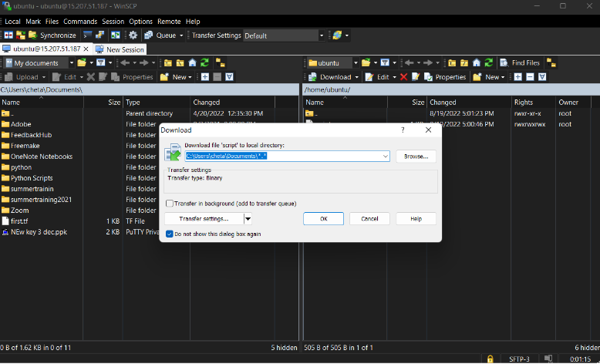Toggle the remote directory tree icon

tap(551, 62)
